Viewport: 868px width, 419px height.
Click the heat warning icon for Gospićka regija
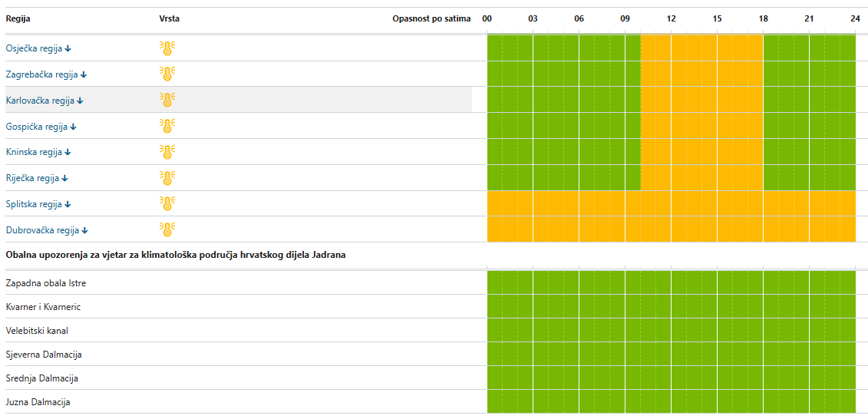coord(167,126)
